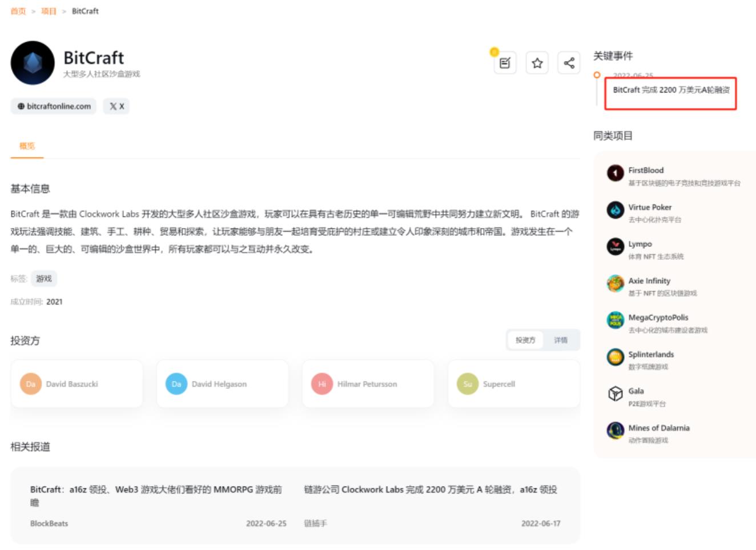Click David Helgason's blue avatar icon
The image size is (756, 550).
pos(176,384)
